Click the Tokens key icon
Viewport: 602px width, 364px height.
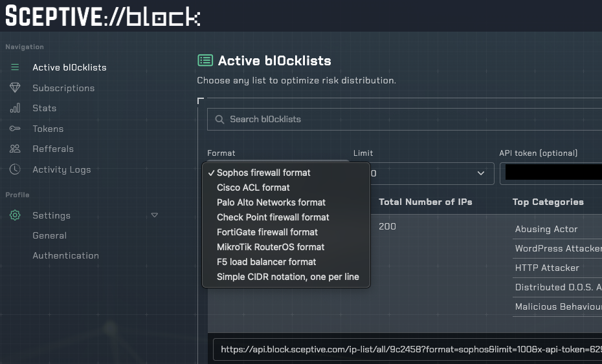[x=15, y=129]
